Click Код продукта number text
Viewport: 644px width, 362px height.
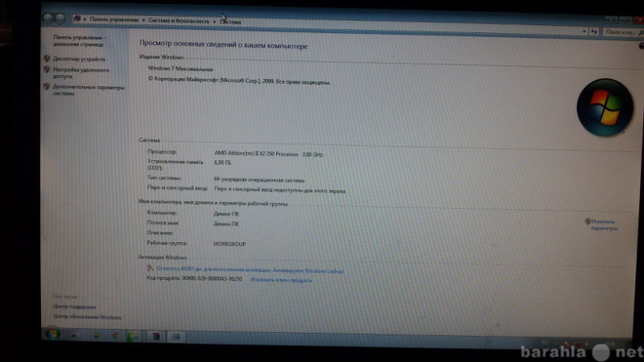point(194,278)
